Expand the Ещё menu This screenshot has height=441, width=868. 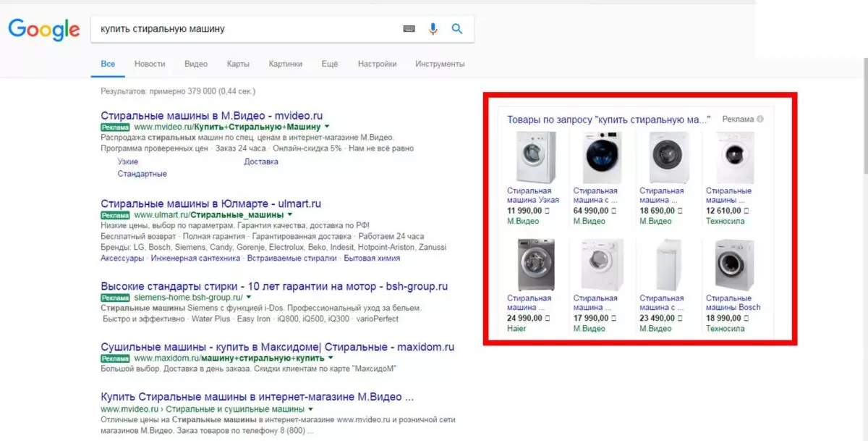point(330,64)
